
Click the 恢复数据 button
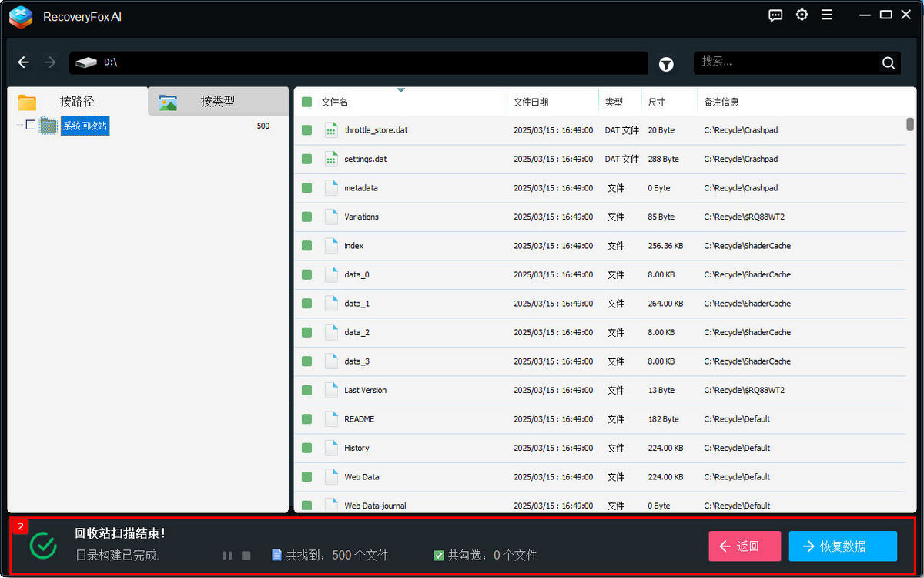(842, 546)
